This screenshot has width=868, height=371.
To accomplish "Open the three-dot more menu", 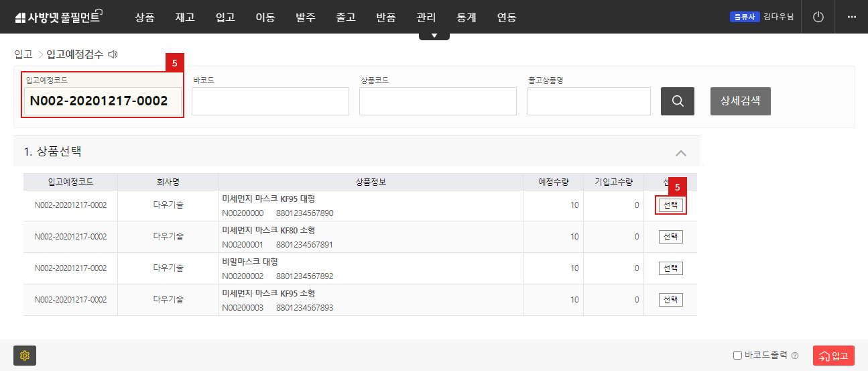I will (x=852, y=17).
